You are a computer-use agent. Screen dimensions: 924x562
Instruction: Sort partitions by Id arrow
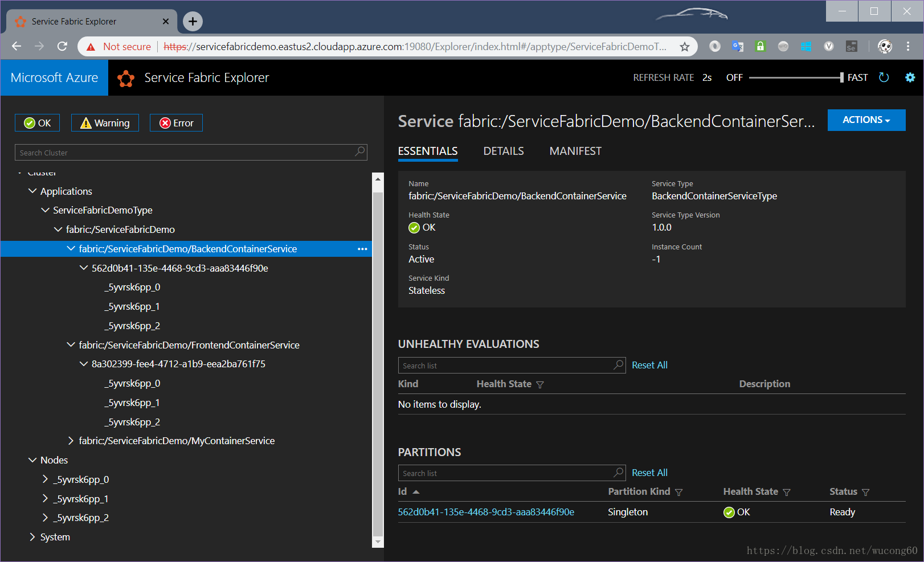tap(416, 491)
